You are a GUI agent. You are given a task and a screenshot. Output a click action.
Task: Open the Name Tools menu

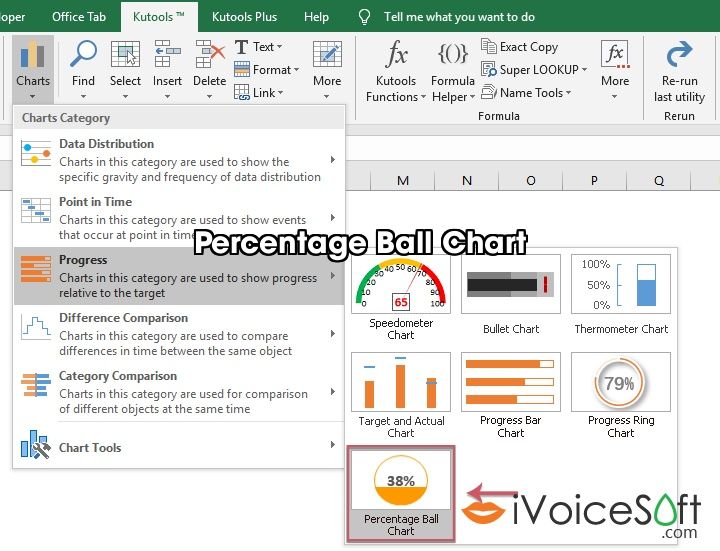pos(526,93)
